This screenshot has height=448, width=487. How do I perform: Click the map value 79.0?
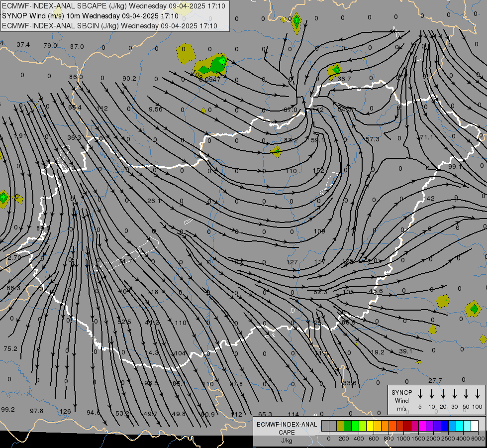tap(50, 46)
